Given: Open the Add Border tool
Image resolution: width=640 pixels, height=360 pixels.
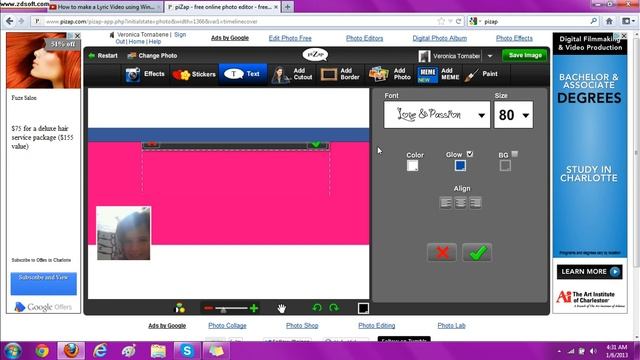Looking at the screenshot, I should (340, 74).
